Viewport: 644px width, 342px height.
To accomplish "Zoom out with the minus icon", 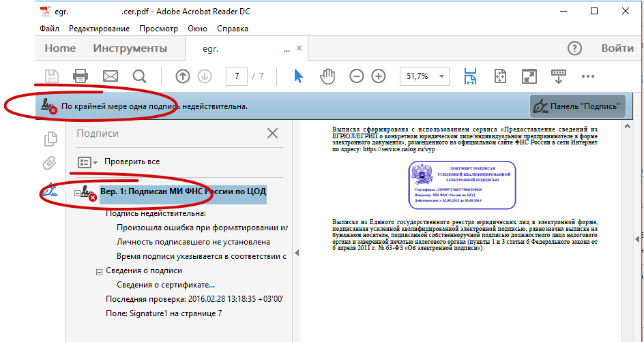I will 357,76.
